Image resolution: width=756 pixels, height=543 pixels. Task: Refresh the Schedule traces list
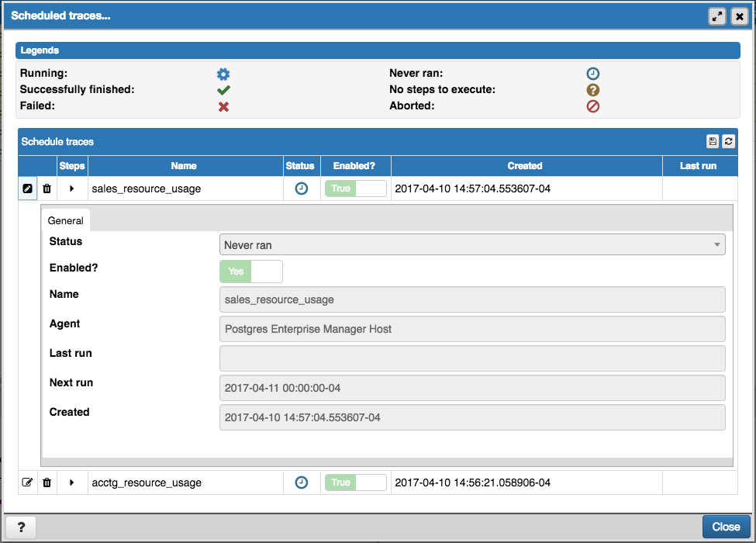[729, 141]
